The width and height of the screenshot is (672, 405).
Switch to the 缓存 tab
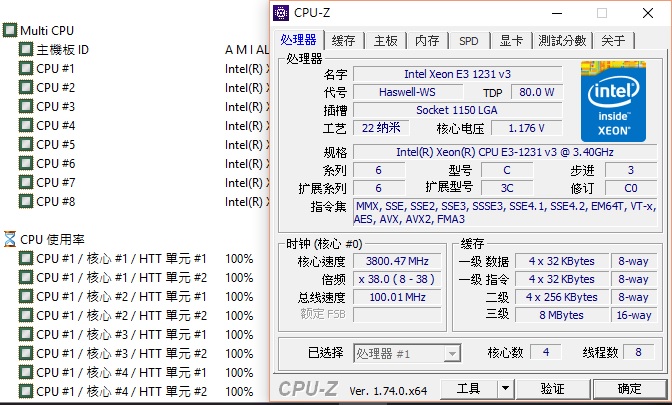pos(343,41)
